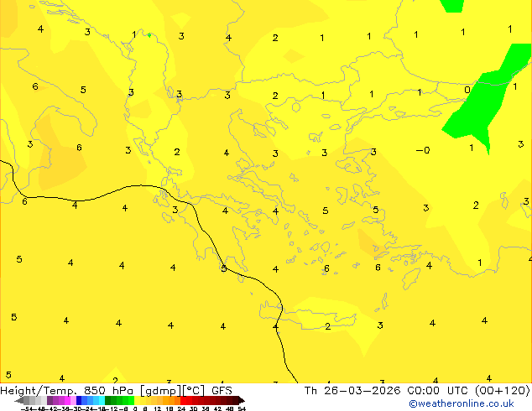Open the weatheronline.co.uk copyright link
Viewport: 532px width, 411px height.
(462, 403)
